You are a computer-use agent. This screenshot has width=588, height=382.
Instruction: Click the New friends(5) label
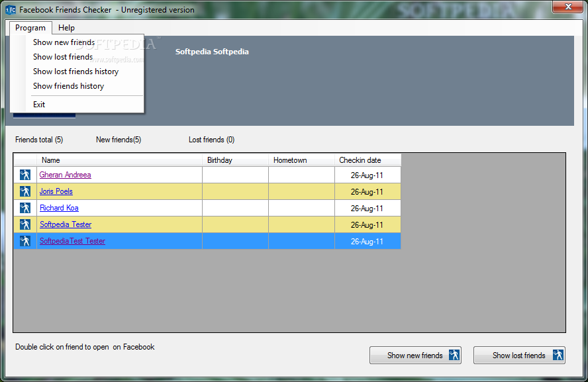point(119,140)
